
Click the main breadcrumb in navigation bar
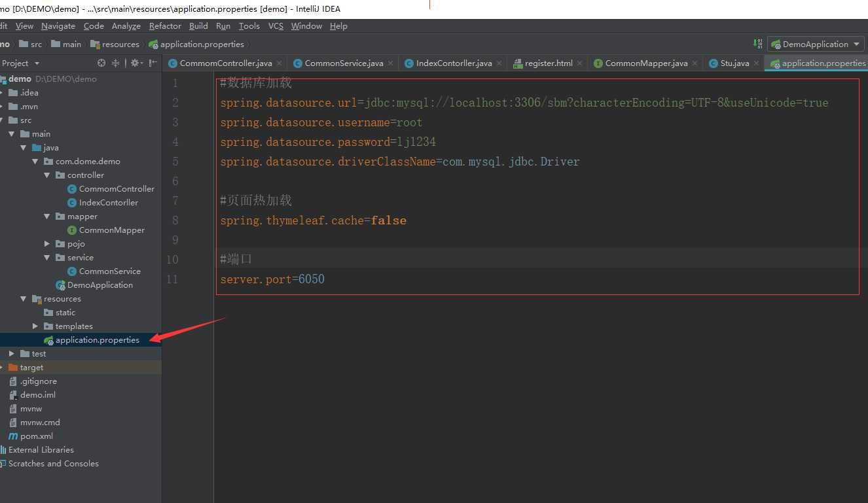tap(66, 44)
